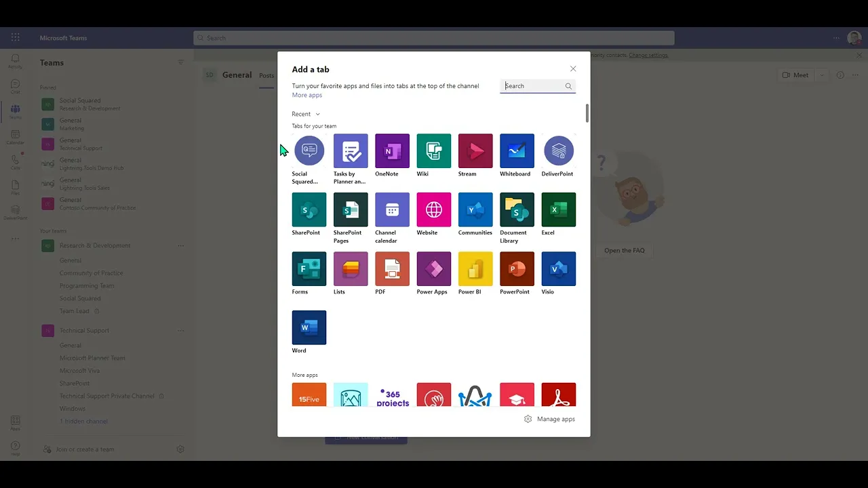Select the Document Library app
Screen dimensions: 868x488
pos(517,209)
